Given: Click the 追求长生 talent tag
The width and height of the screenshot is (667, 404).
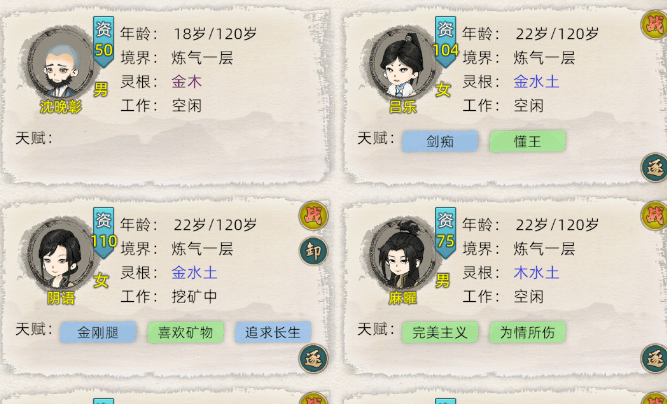Looking at the screenshot, I should 273,332.
